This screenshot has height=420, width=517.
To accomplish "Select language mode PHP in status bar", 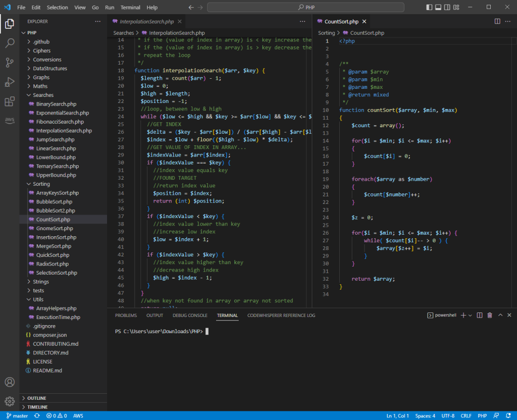I will coord(482,416).
